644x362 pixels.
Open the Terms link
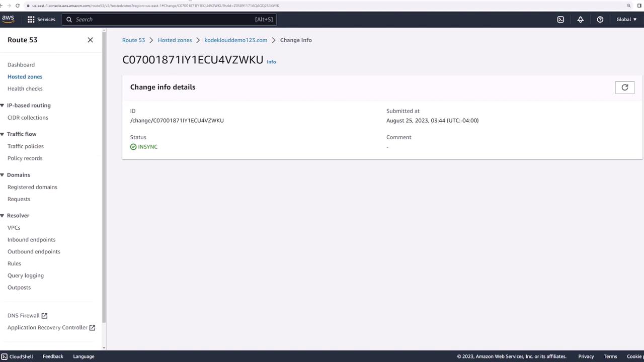point(610,356)
